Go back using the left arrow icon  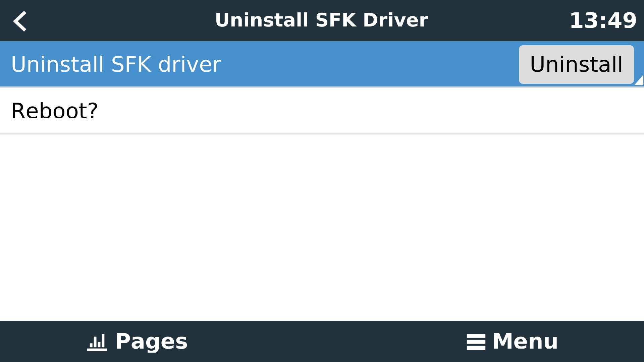pos(20,21)
